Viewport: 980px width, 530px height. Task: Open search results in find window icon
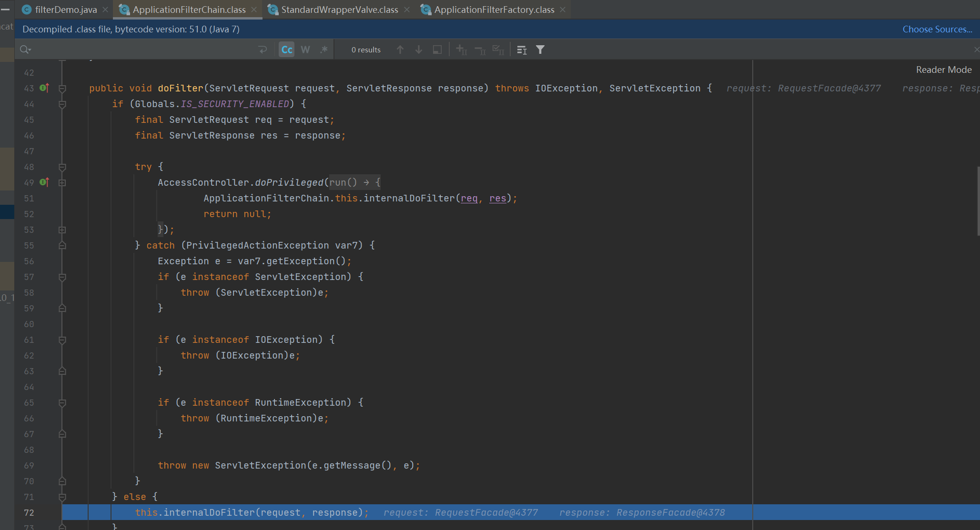tap(437, 50)
